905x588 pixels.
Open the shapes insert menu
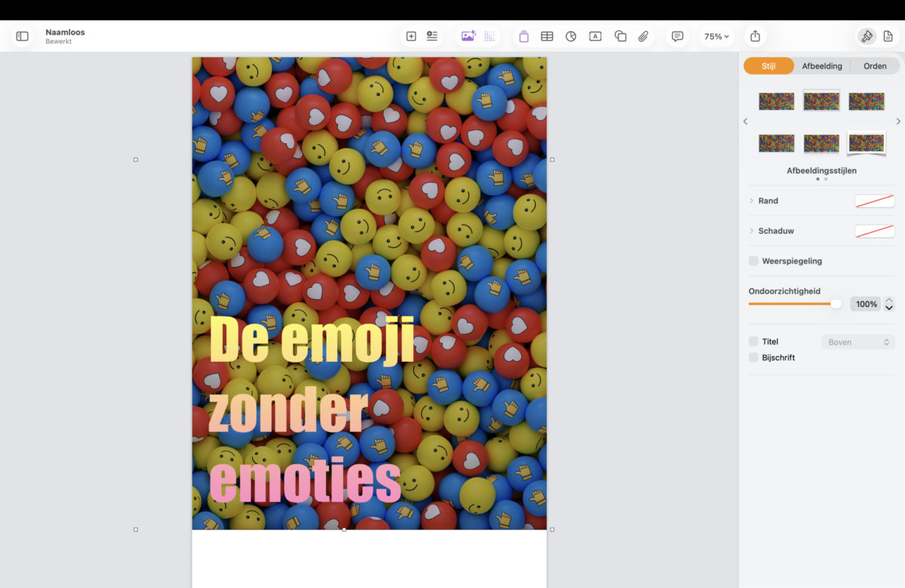[620, 36]
